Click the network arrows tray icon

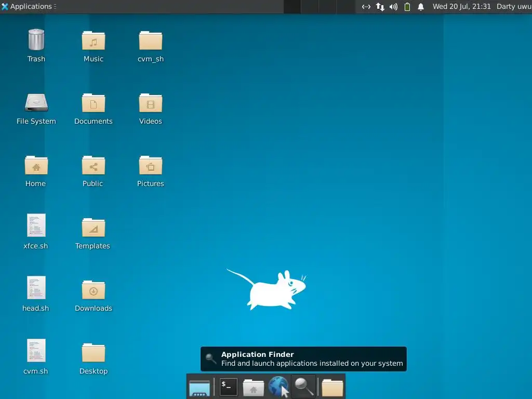(x=380, y=6)
